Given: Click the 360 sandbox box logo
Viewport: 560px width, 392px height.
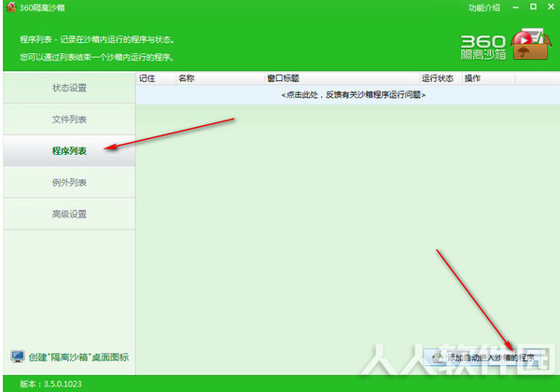Looking at the screenshot, I should 531,44.
